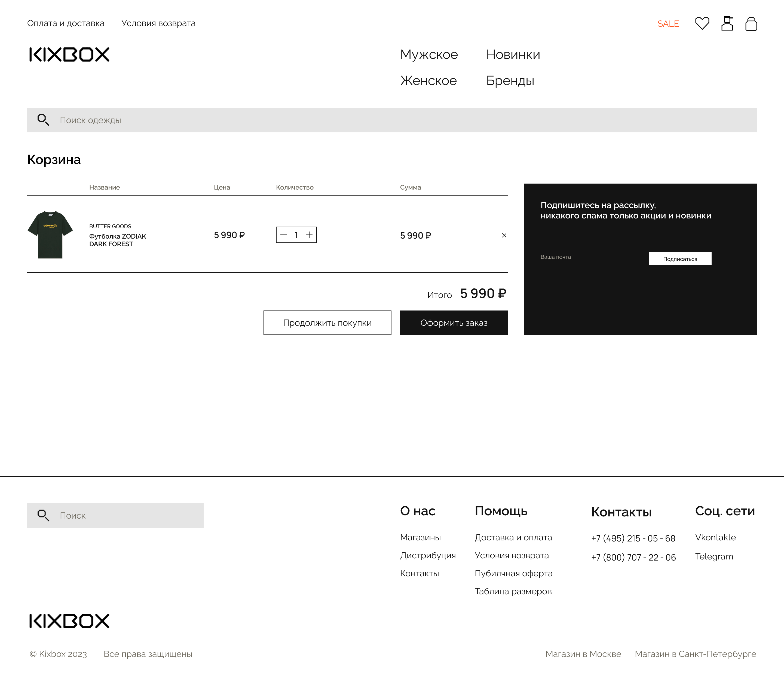Click the footer search magnifier icon
The height and width of the screenshot is (688, 784).
(x=43, y=515)
